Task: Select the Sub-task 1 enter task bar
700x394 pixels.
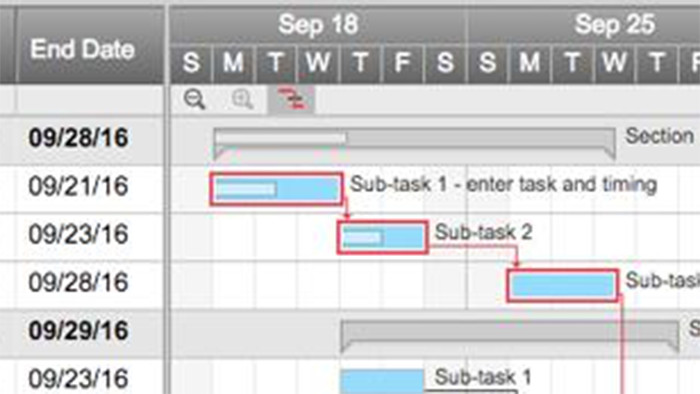Action: [276, 189]
